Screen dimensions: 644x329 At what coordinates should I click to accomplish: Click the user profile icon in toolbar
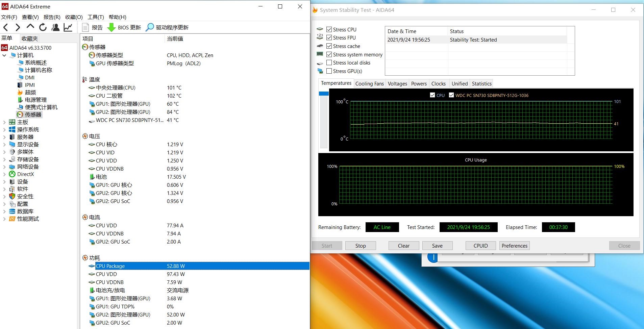[x=55, y=27]
